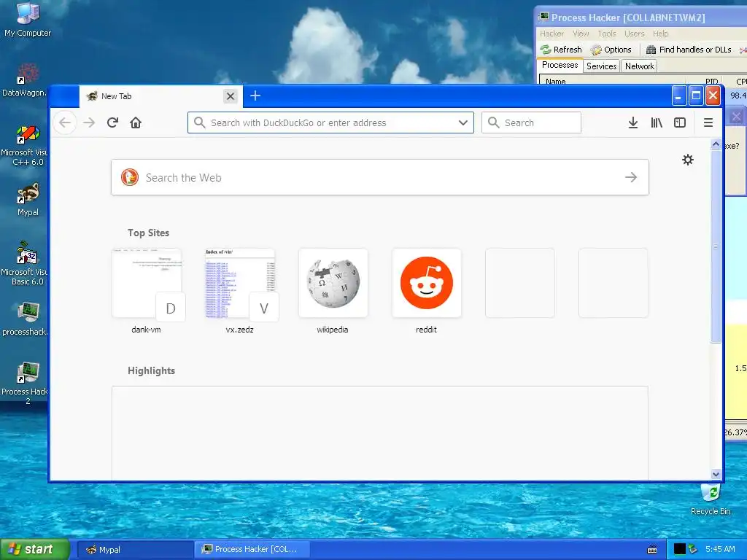Go back with the browser back arrow

[65, 122]
